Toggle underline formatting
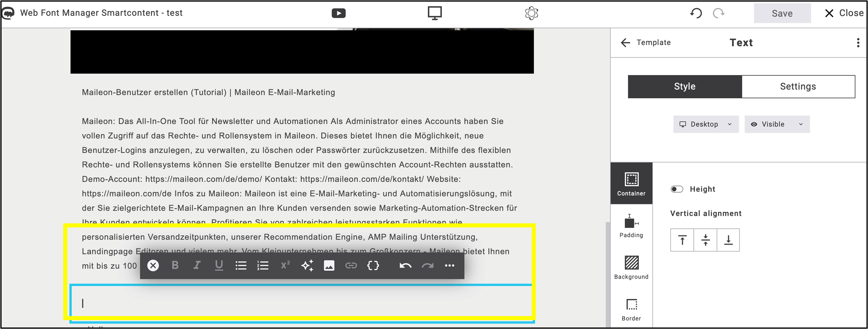The image size is (868, 329). pos(219,265)
